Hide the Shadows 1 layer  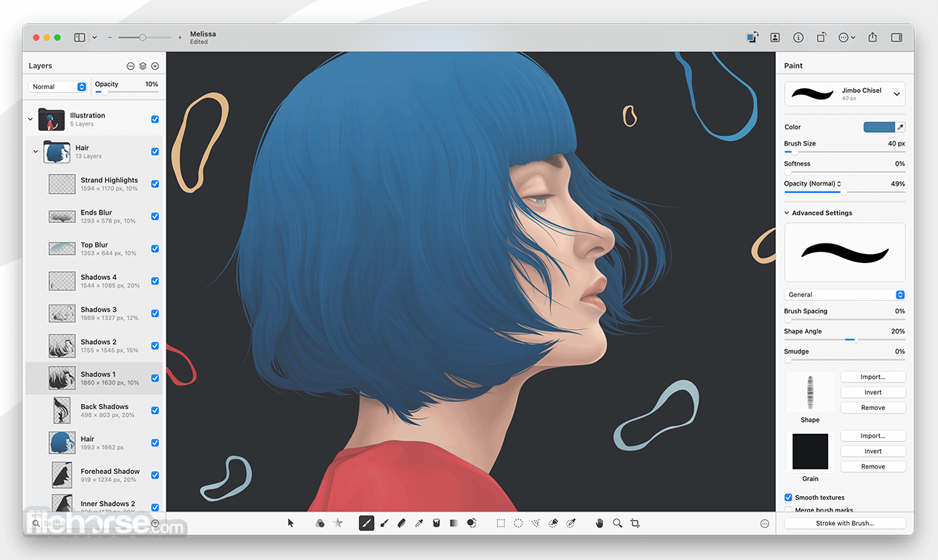(155, 378)
